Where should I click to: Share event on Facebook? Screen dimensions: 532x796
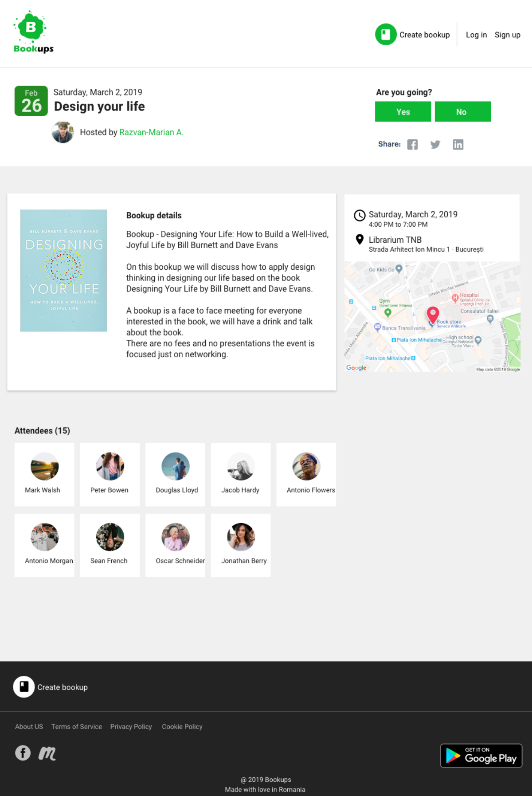coord(412,145)
